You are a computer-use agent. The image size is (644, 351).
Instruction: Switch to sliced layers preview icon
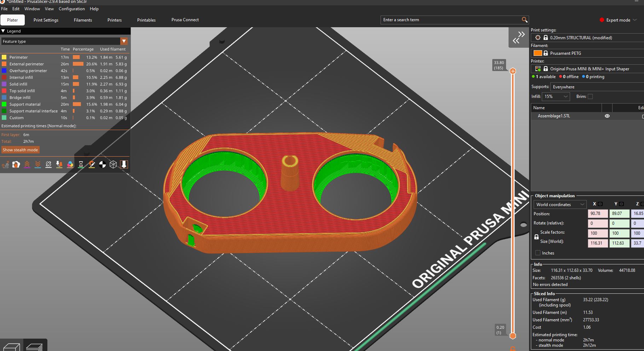[x=35, y=346]
